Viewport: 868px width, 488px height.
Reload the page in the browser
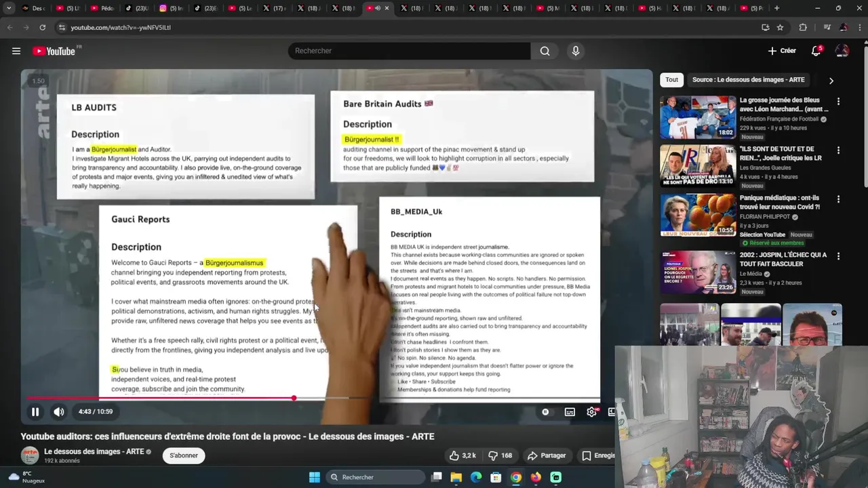click(x=42, y=27)
